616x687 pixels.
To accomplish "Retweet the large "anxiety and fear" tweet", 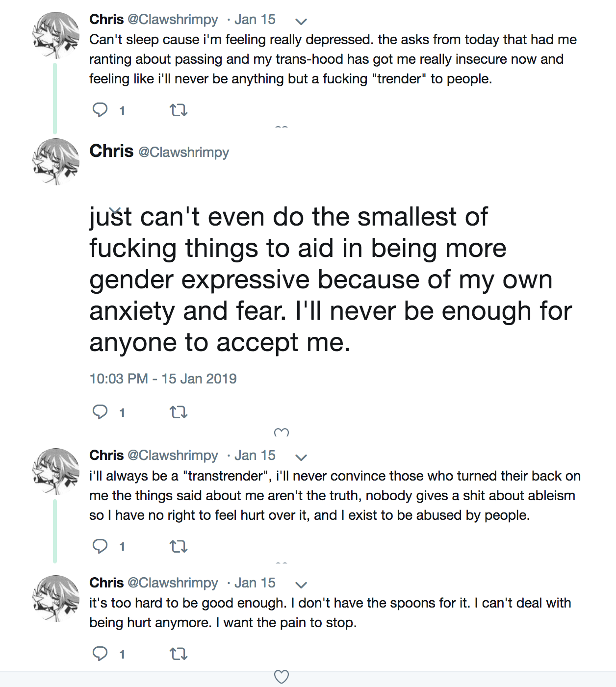I will tap(179, 412).
